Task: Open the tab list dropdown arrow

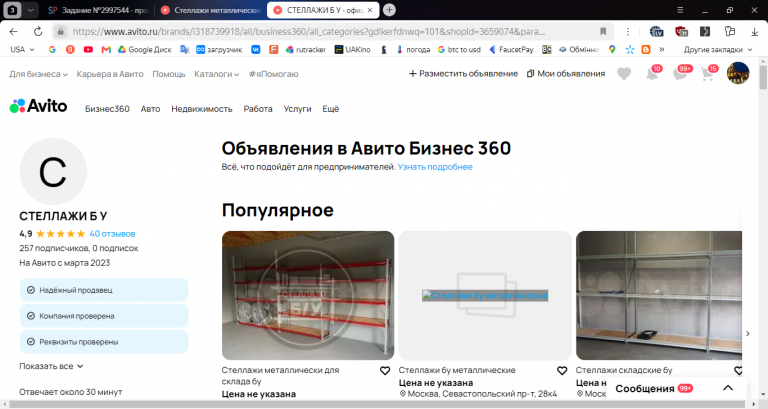Action: [x=30, y=10]
